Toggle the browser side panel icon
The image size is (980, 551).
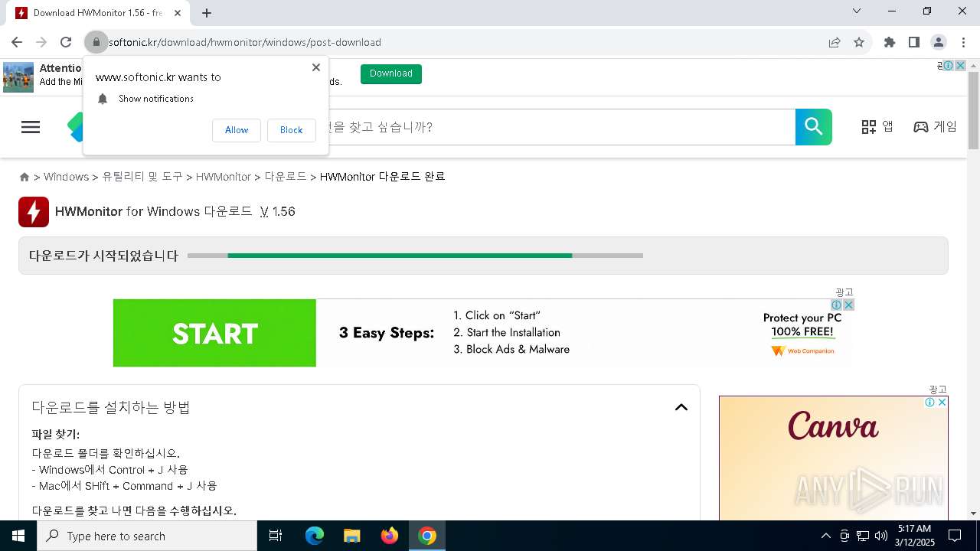914,42
